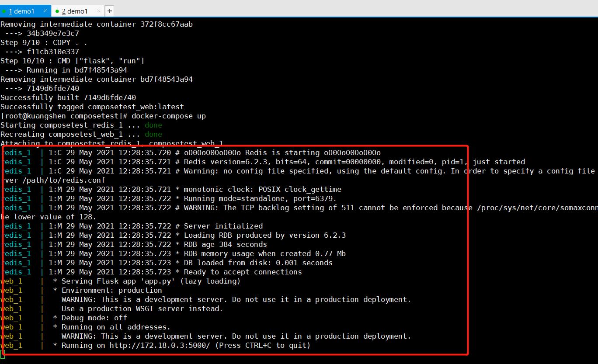The image size is (598, 364).
Task: Click the image ID '34b349e7e3c7'
Action: pyautogui.click(x=53, y=34)
